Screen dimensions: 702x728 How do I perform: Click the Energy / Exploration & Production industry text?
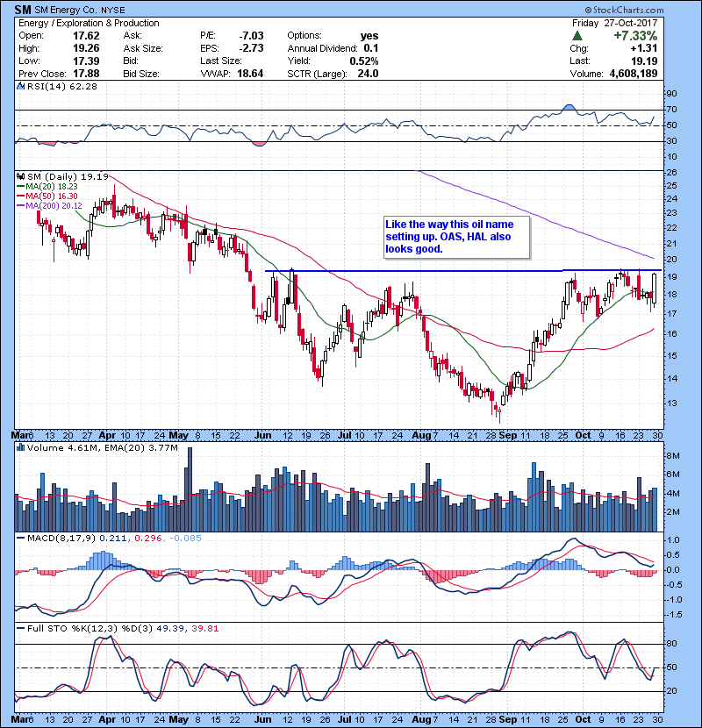coord(89,23)
